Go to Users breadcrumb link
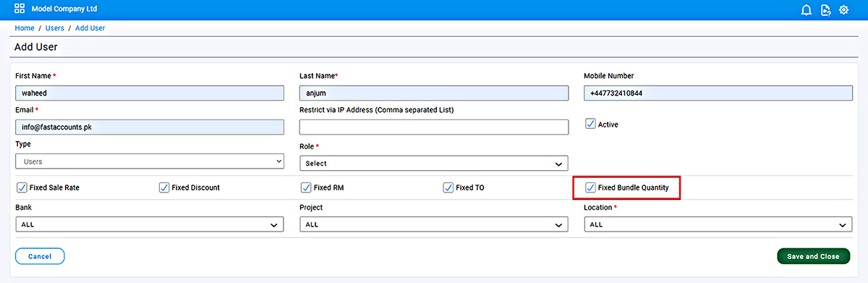 coord(55,28)
